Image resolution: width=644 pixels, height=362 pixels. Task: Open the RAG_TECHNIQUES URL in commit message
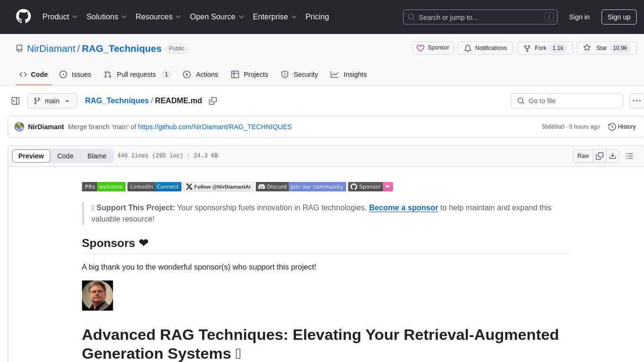coord(215,127)
